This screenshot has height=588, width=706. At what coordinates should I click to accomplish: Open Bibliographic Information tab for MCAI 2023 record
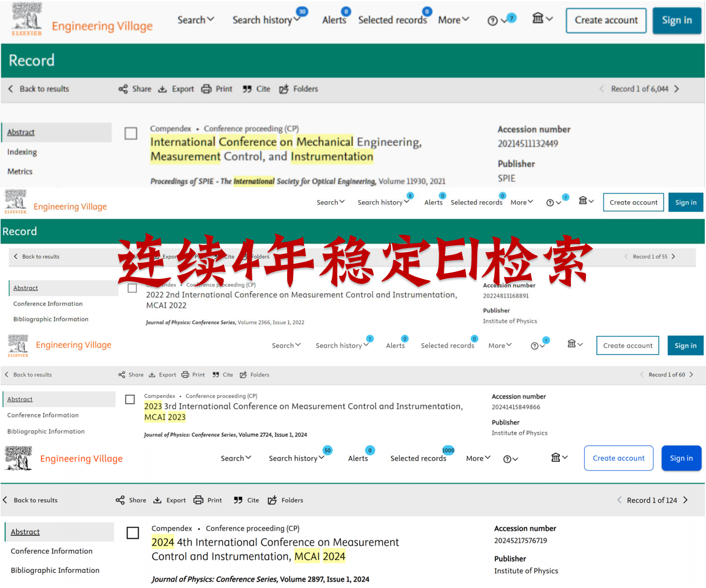pyautogui.click(x=46, y=431)
